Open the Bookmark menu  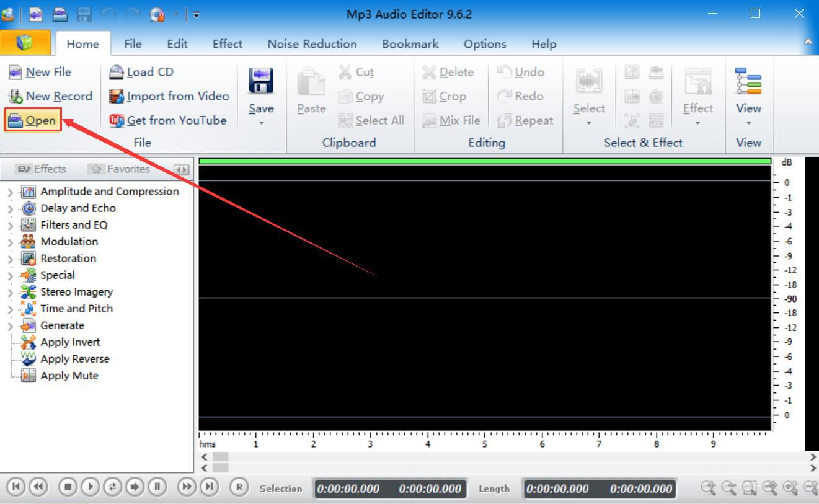(x=410, y=44)
